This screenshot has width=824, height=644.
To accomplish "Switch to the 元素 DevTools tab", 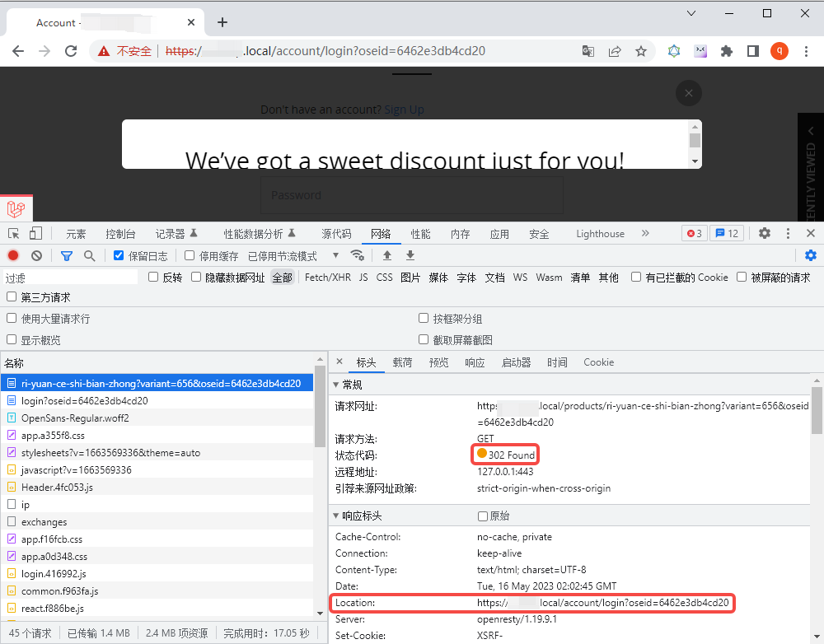I will click(76, 234).
